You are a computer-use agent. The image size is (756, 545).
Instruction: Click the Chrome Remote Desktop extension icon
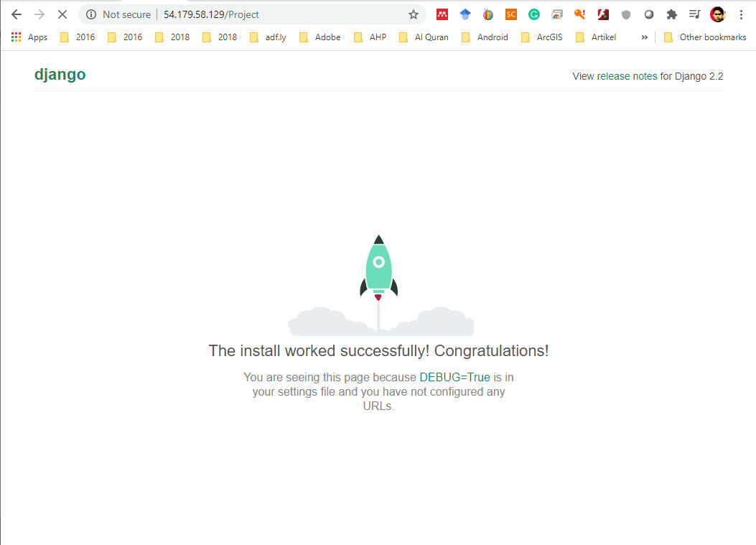click(557, 14)
